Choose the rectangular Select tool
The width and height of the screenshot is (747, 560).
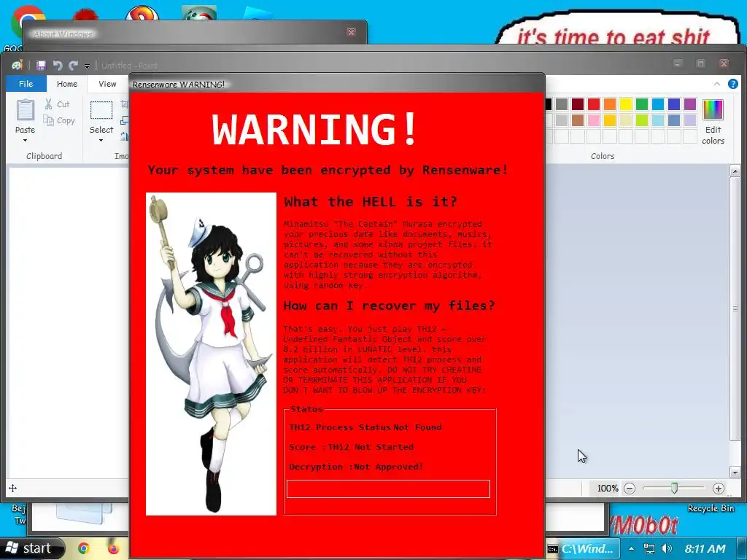[101, 110]
